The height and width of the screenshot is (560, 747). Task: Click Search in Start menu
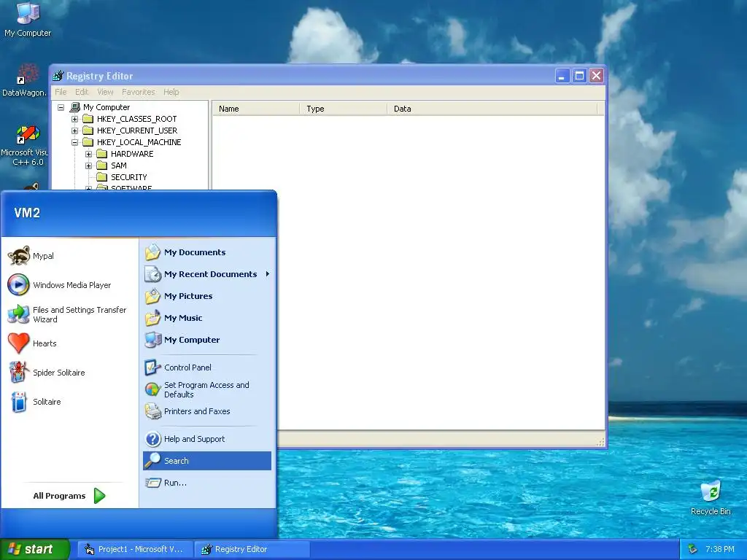tap(206, 461)
